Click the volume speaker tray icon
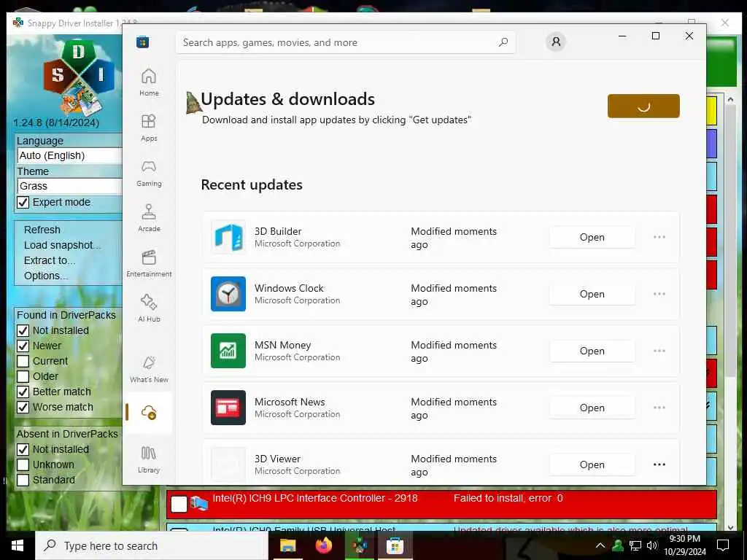Screen dimensions: 747x560 (652, 545)
